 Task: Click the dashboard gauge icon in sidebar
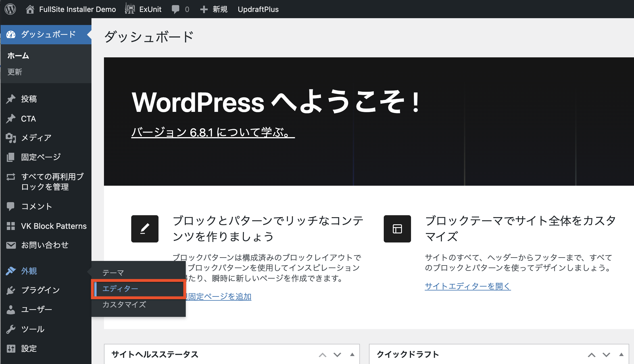11,34
